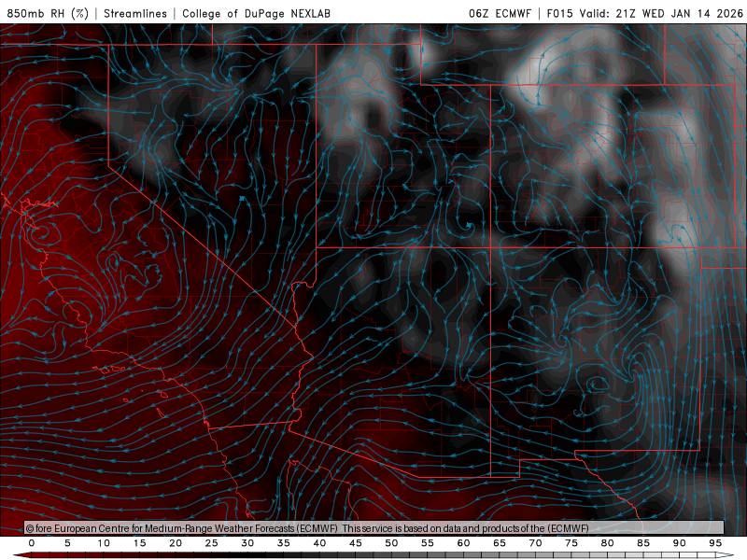Image resolution: width=747 pixels, height=560 pixels.
Task: Click the "55" label on the color scale
Action: coord(428,543)
